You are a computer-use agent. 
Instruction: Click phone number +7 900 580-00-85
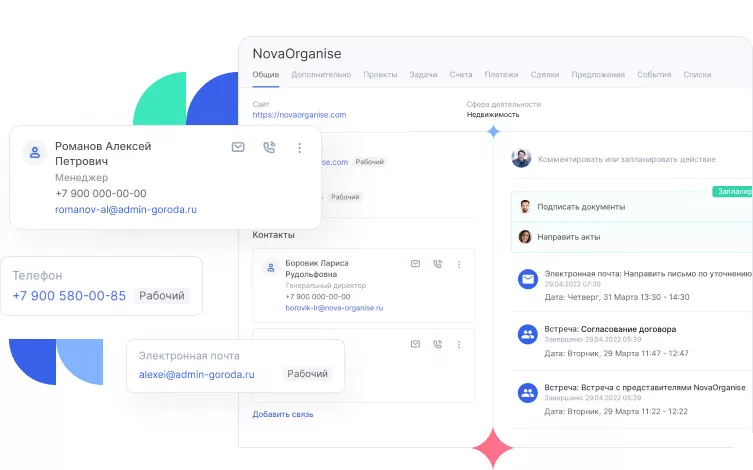coord(69,296)
